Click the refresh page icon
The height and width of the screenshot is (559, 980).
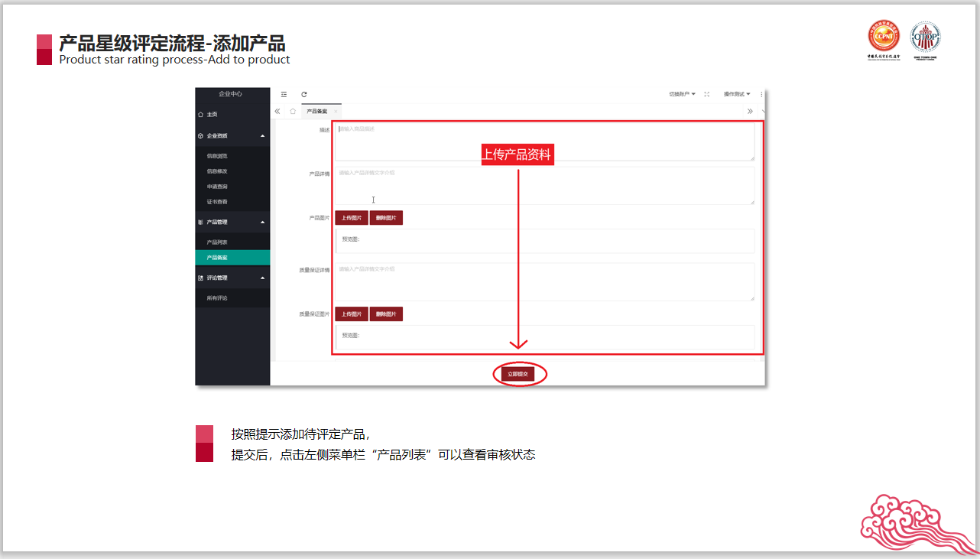tap(303, 94)
